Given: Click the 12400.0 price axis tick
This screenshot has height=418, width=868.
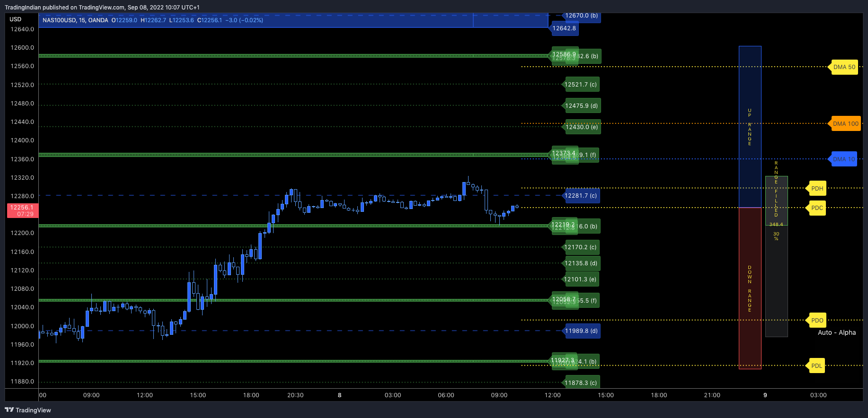Looking at the screenshot, I should coord(22,140).
